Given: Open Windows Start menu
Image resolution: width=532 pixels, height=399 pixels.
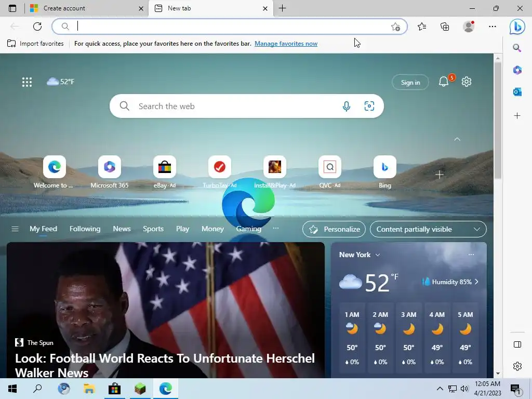Looking at the screenshot, I should 12,389.
